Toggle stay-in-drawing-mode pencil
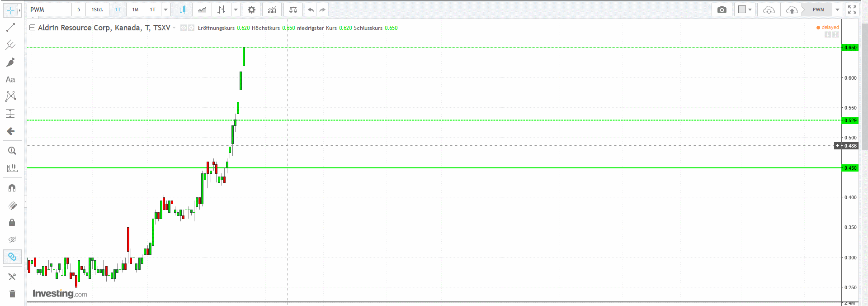 [x=12, y=206]
